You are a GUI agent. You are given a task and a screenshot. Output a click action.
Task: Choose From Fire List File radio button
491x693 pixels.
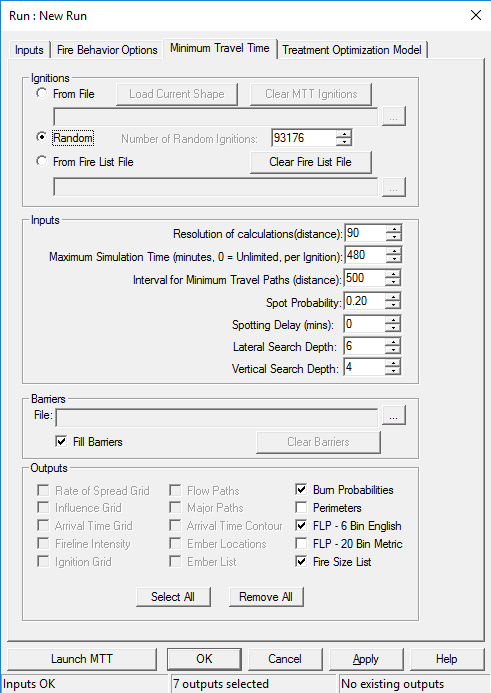tap(42, 161)
